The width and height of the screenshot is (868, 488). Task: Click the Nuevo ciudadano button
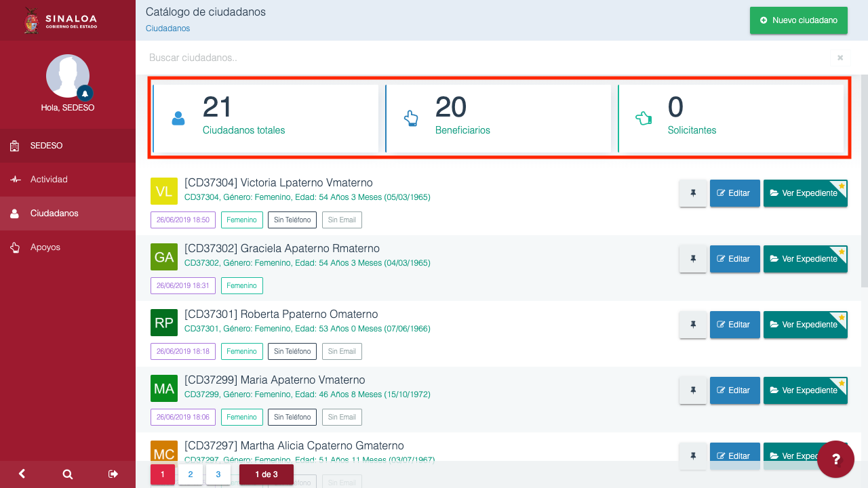click(x=798, y=20)
